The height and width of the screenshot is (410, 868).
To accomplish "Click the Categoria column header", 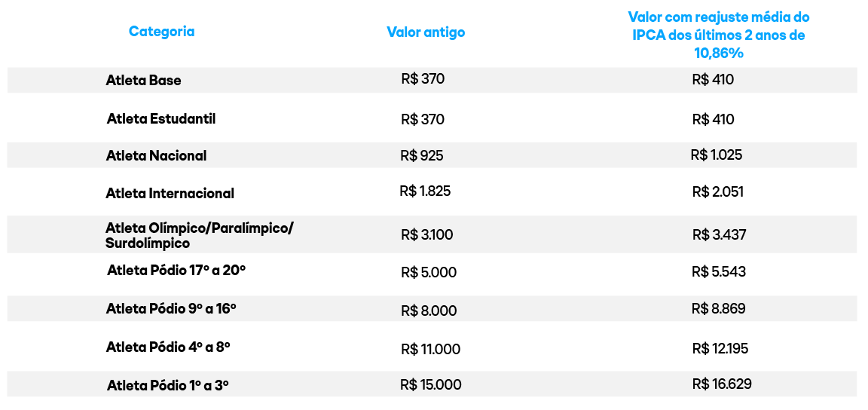I will (161, 32).
